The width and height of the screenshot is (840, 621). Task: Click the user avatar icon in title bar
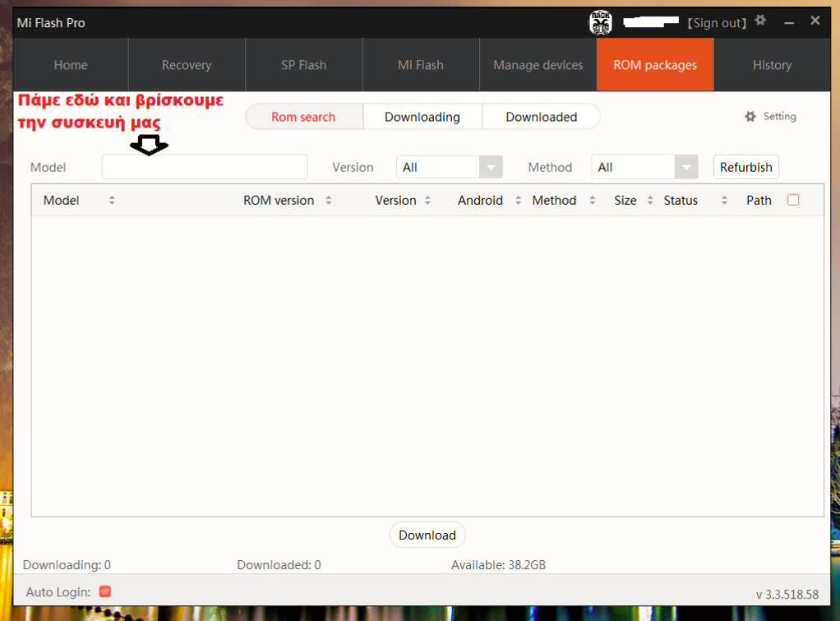[x=601, y=23]
